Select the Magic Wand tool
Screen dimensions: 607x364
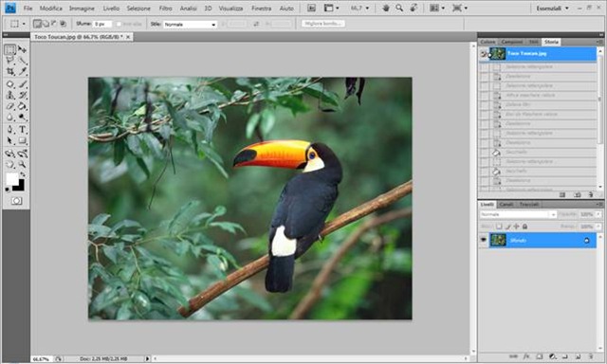pos(22,61)
